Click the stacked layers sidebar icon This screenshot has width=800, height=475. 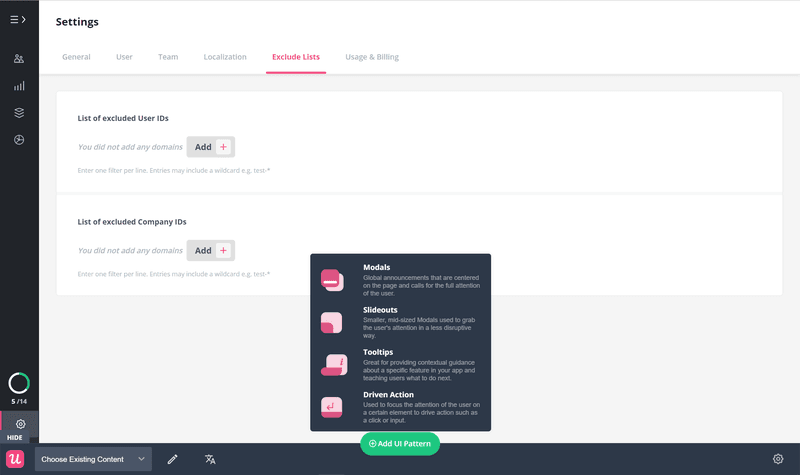pos(19,113)
